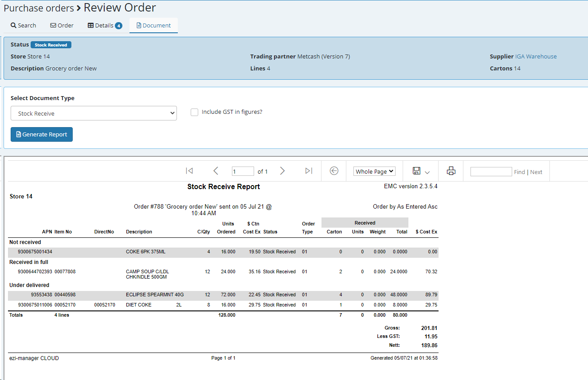Click the Gross total value 201.81
Screen dimensions: 588x380
(x=429, y=328)
